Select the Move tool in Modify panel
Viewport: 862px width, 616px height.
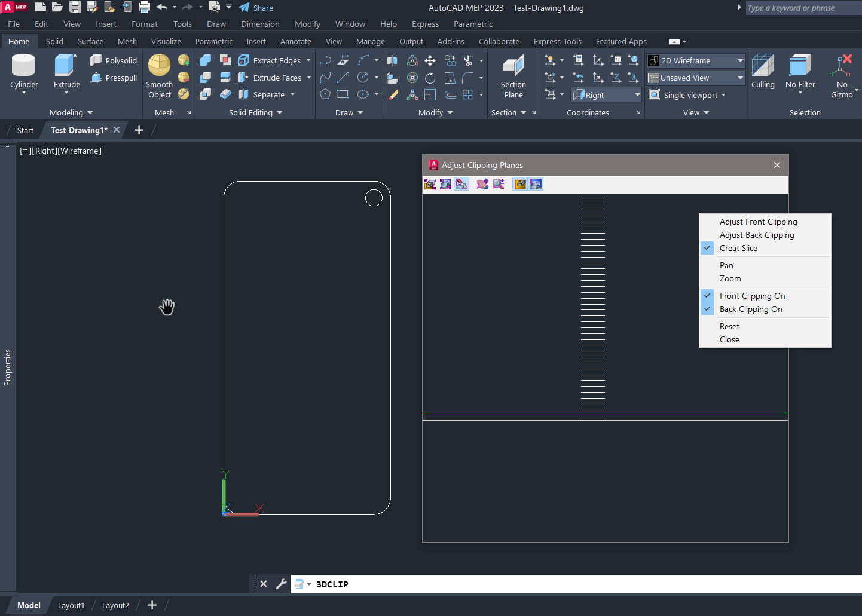430,60
